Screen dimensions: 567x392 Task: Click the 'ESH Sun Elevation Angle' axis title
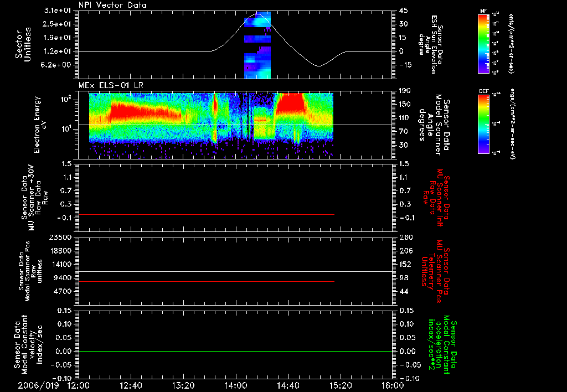pyautogui.click(x=431, y=44)
